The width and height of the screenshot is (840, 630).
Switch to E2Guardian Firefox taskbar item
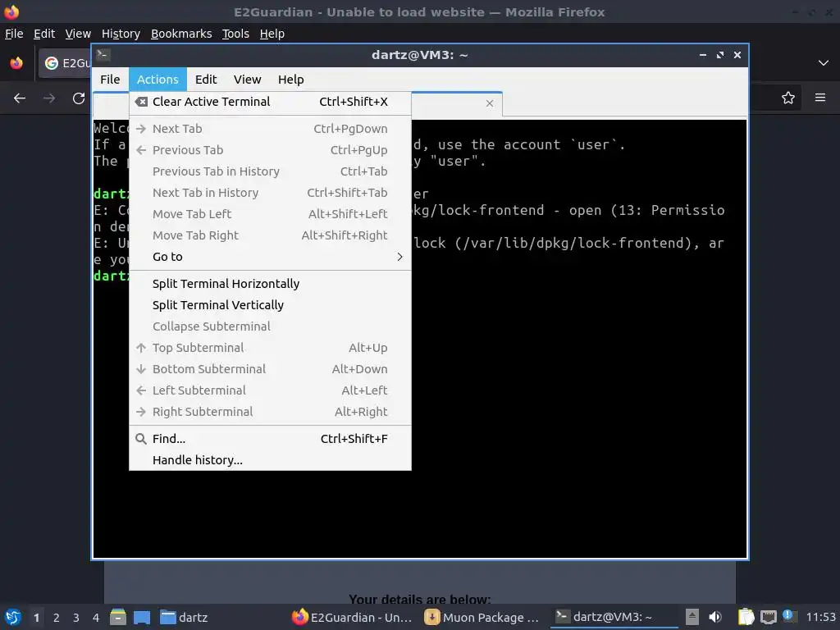tap(352, 617)
